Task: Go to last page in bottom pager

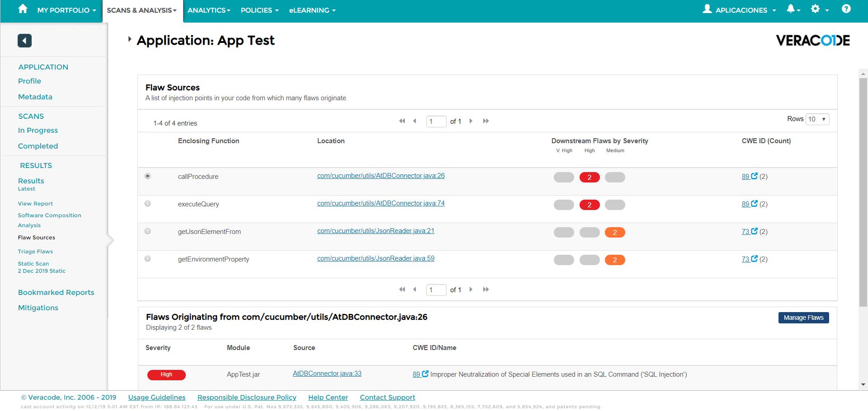Action: [x=486, y=290]
